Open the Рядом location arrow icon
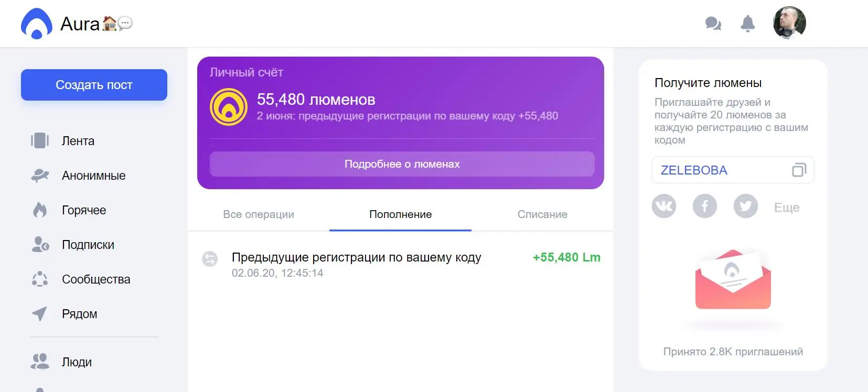Screen dimensions: 868x392 [x=40, y=314]
